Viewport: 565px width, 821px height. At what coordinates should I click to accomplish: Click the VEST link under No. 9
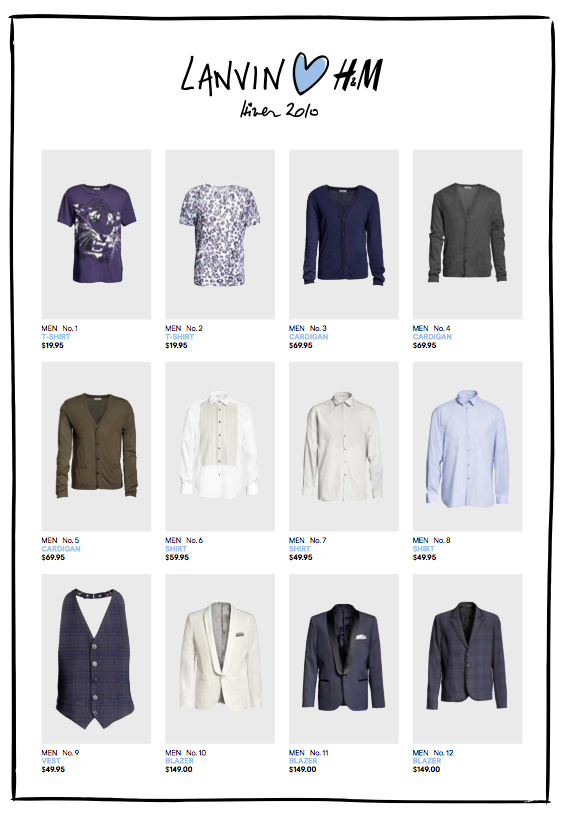click(x=51, y=761)
